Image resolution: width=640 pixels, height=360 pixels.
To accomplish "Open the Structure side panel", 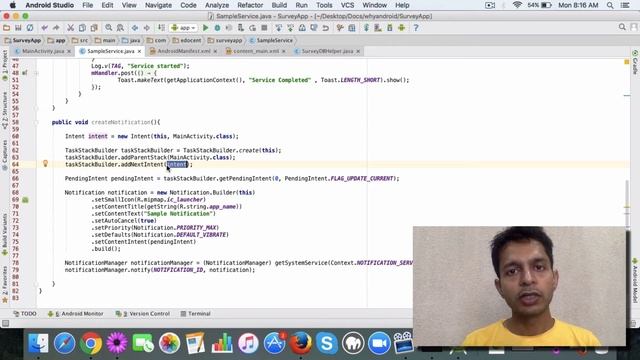I will point(5,111).
